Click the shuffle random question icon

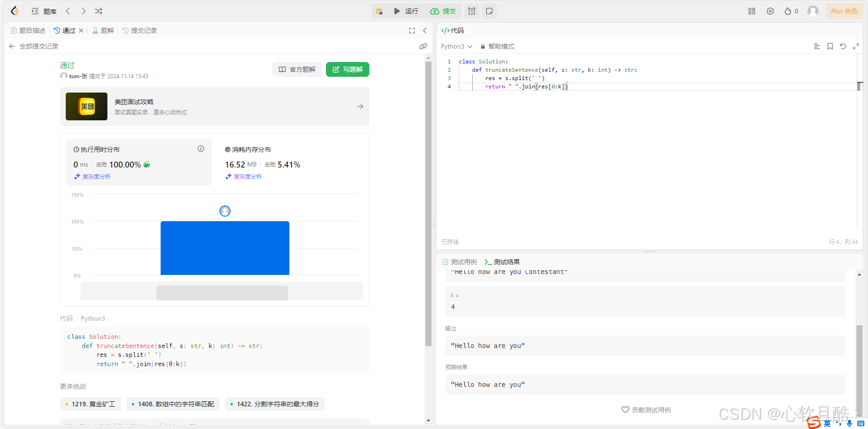tap(98, 11)
